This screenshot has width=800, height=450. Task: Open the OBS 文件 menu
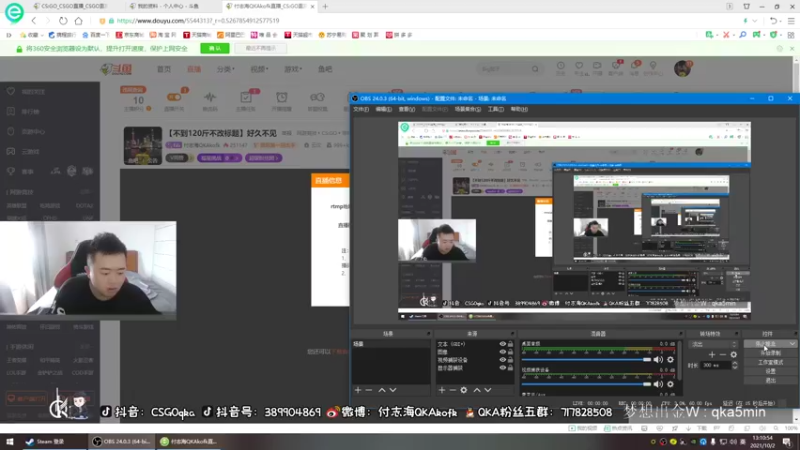(x=361, y=109)
